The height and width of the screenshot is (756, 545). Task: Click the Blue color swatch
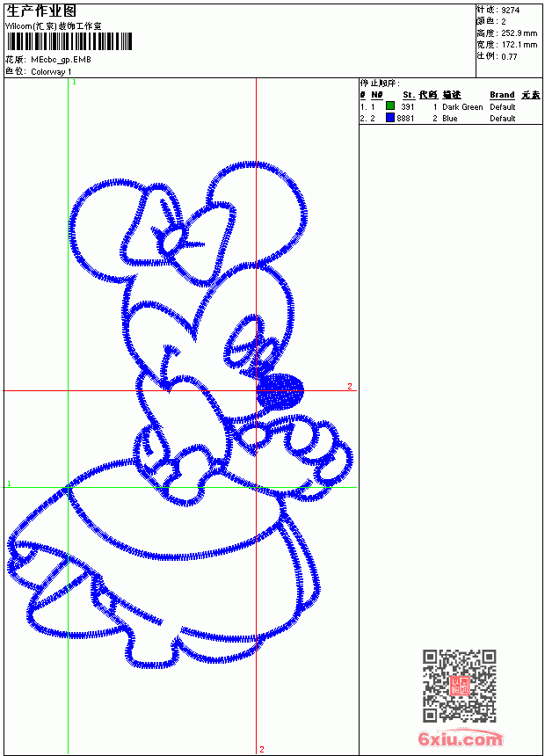click(390, 118)
